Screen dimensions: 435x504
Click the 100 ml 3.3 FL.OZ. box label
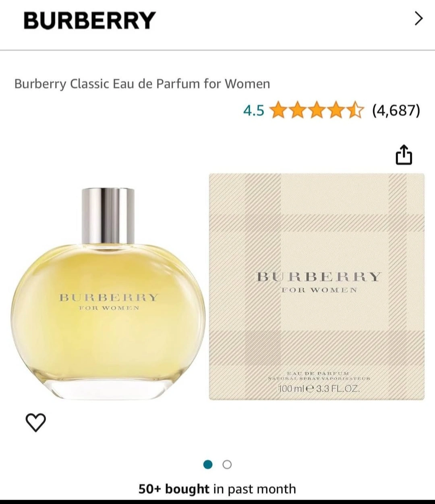tap(319, 389)
